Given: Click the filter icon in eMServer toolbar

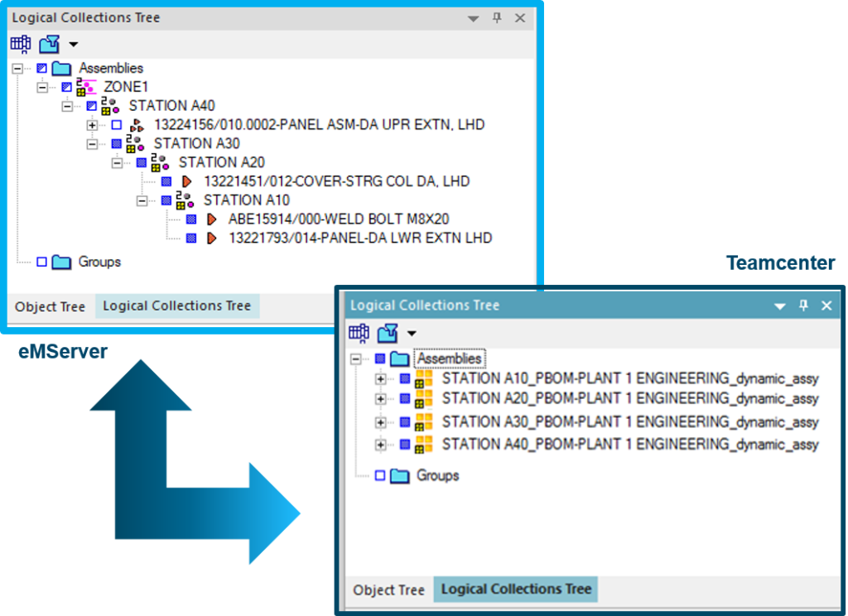Looking at the screenshot, I should tap(49, 44).
